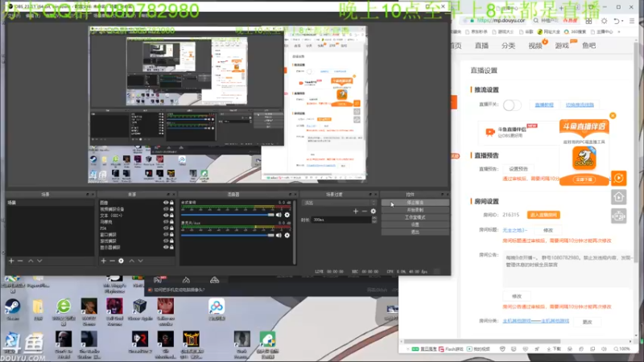Image resolution: width=644 pixels, height=362 pixels.
Task: Open 台式音响 audio settings gear
Action: point(287,215)
